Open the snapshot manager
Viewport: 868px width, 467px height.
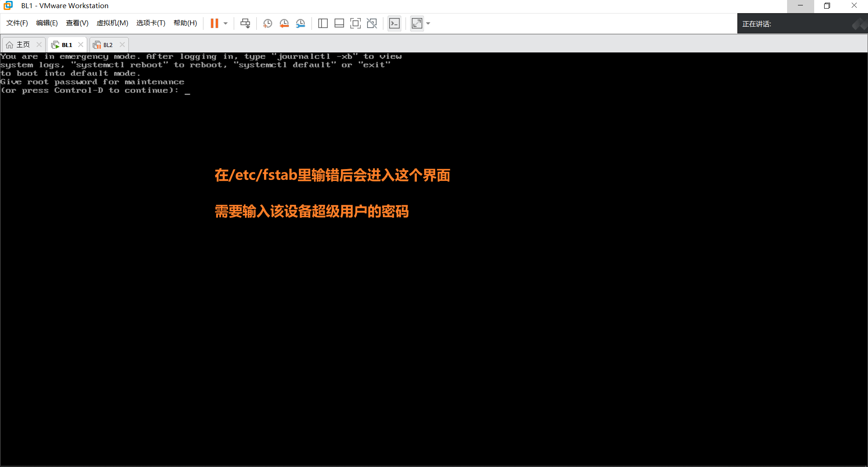301,23
